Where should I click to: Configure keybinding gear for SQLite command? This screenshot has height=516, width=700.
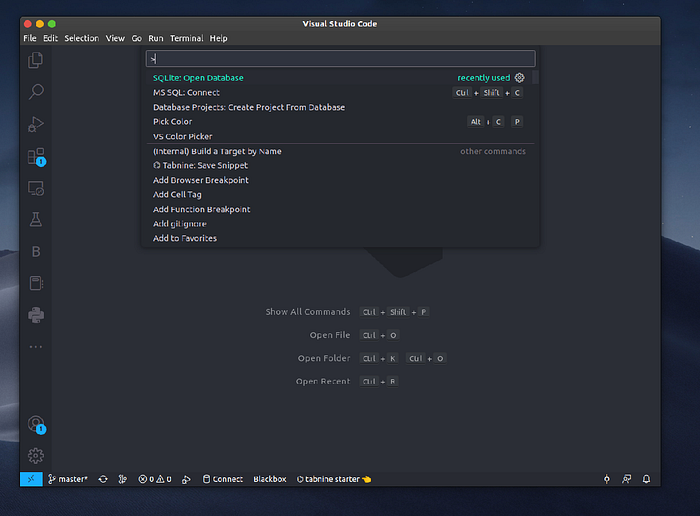coord(520,78)
